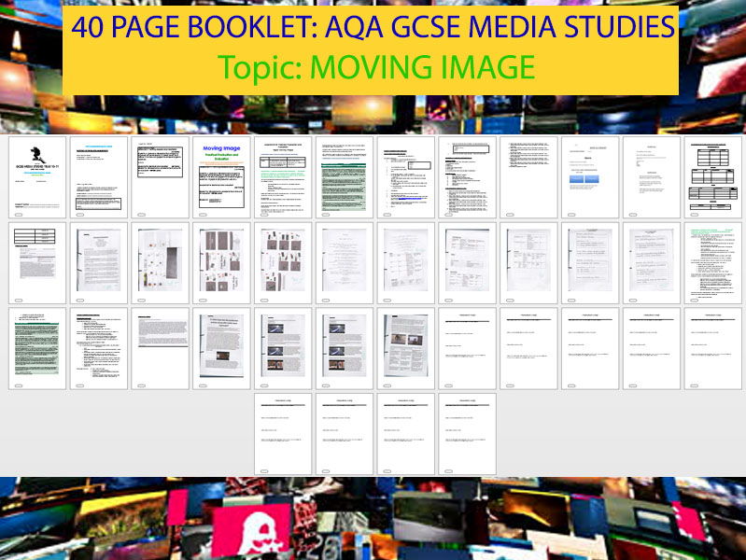Open the third-row page filled with green-highlighted text
This screenshot has width=746, height=560.
point(37,348)
